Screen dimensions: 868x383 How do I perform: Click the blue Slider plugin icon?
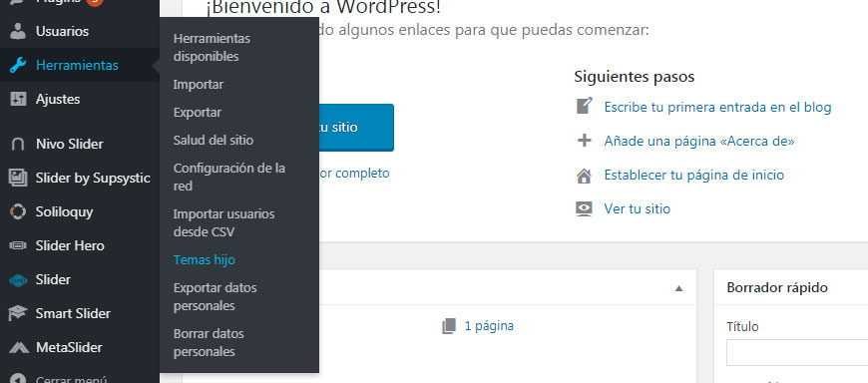(18, 280)
